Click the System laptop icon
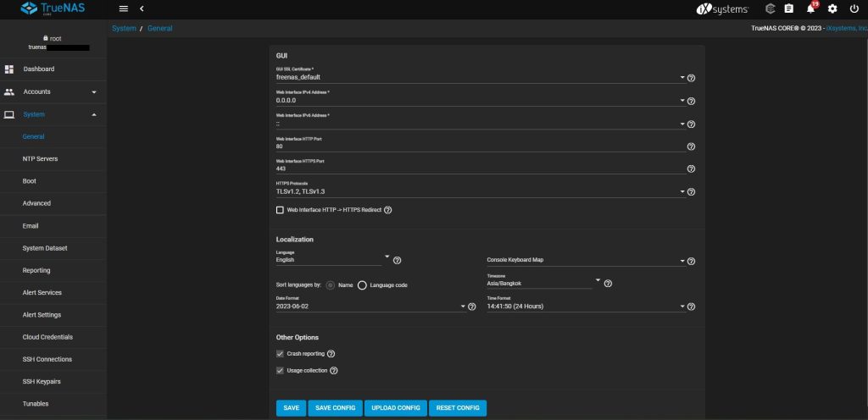Viewport: 868px width, 420px height. [8, 114]
